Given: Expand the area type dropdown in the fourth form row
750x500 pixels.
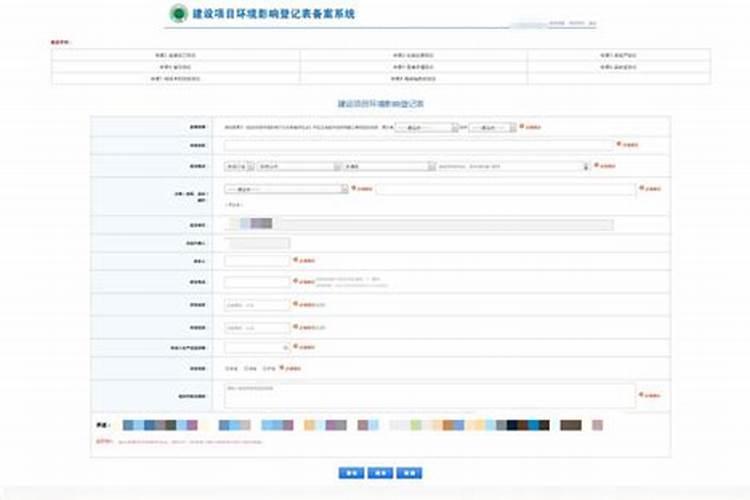Looking at the screenshot, I should coord(285,187).
